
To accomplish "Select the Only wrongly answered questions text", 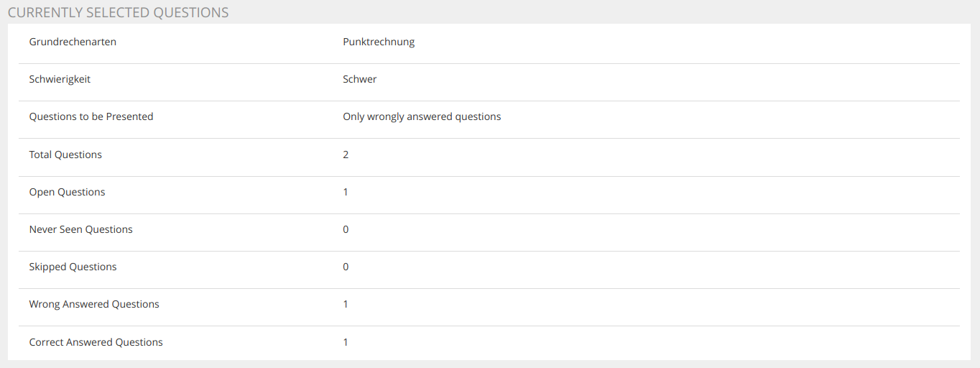I will pos(422,116).
